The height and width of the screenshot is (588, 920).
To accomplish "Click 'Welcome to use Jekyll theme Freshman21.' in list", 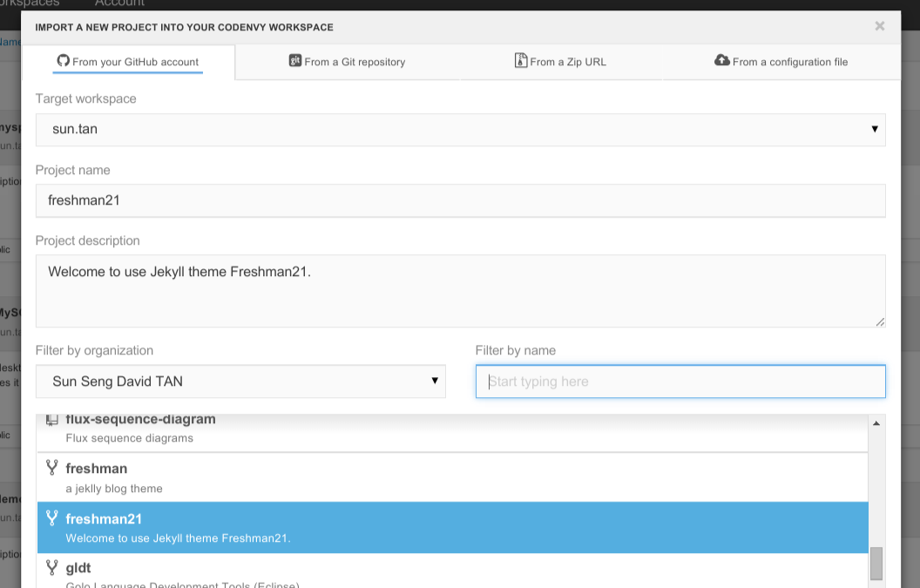I will coord(178,538).
